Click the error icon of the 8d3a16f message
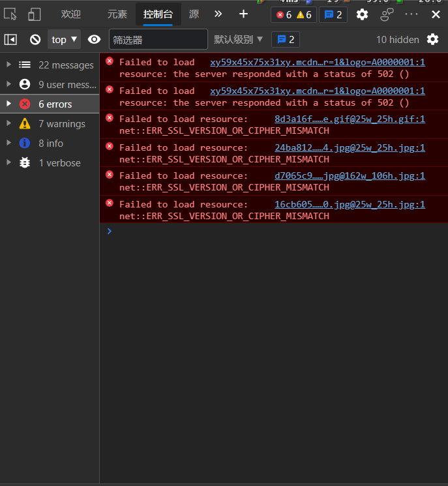 [110, 118]
